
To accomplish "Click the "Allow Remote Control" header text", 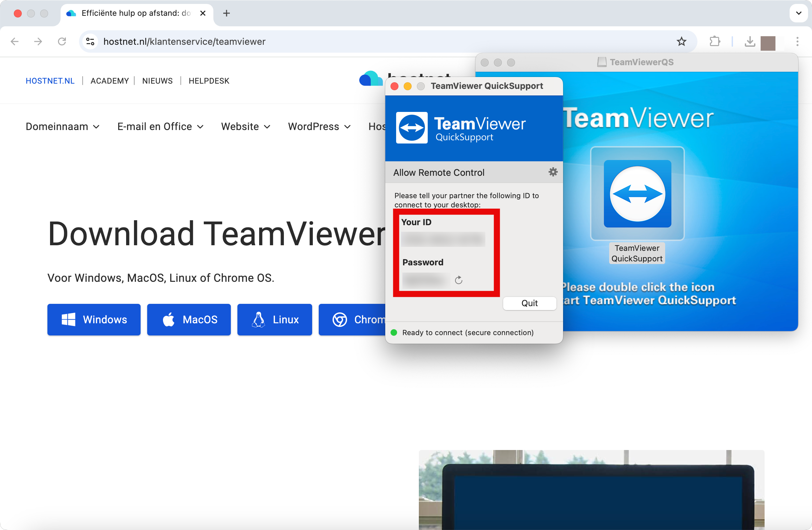I will click(x=439, y=172).
